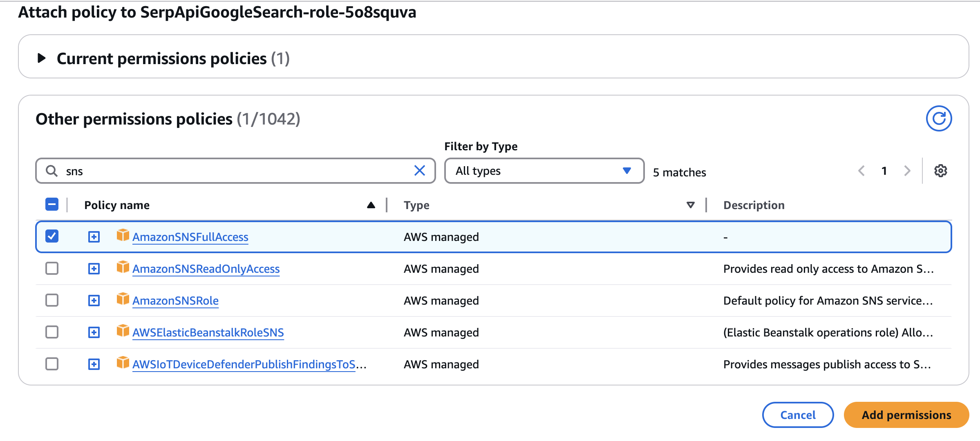Click the search magnifier icon
The height and width of the screenshot is (441, 980).
[51, 171]
